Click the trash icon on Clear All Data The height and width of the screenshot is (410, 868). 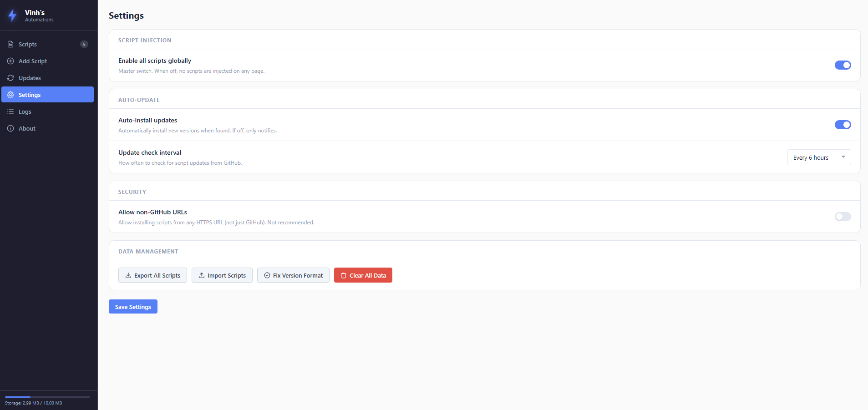[x=344, y=275]
